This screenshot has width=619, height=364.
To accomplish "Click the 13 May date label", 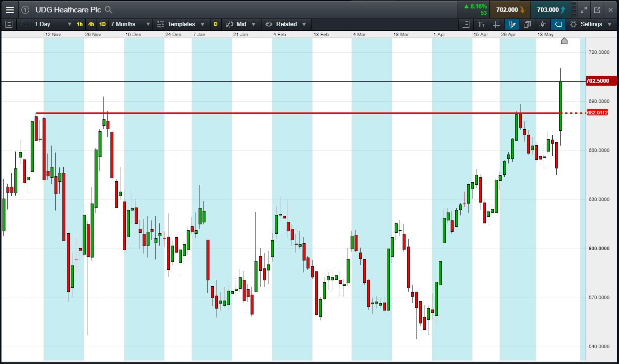I will (545, 35).
